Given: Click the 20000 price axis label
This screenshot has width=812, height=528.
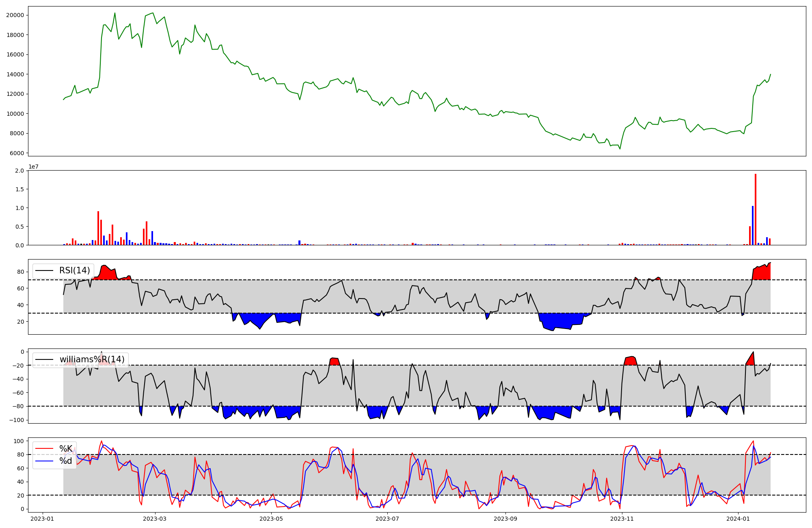Looking at the screenshot, I should [15, 15].
